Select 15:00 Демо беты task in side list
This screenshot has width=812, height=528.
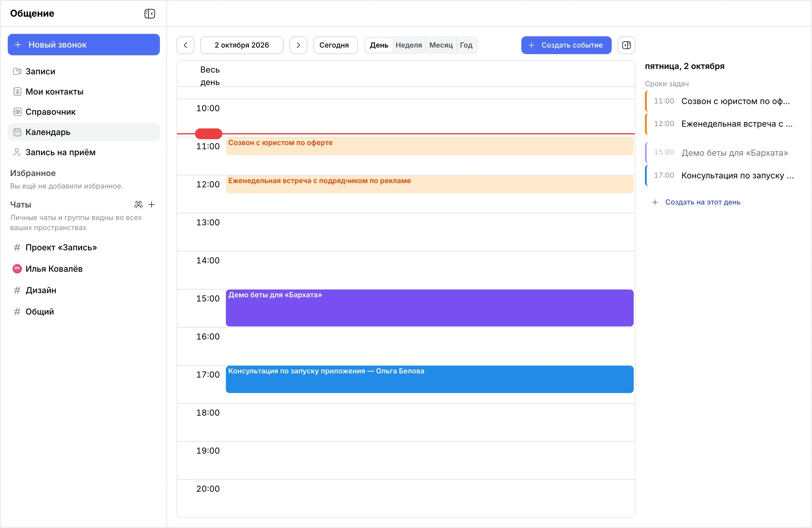click(x=722, y=153)
